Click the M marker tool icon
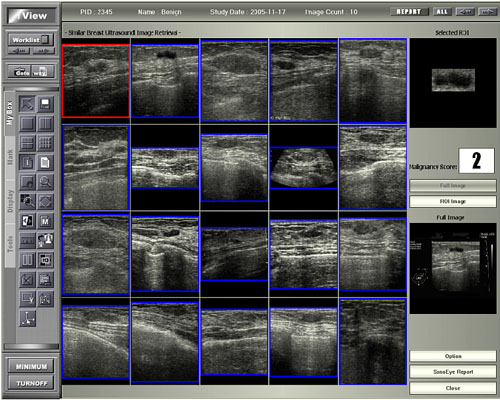This screenshot has width=500, height=400. pos(45,221)
